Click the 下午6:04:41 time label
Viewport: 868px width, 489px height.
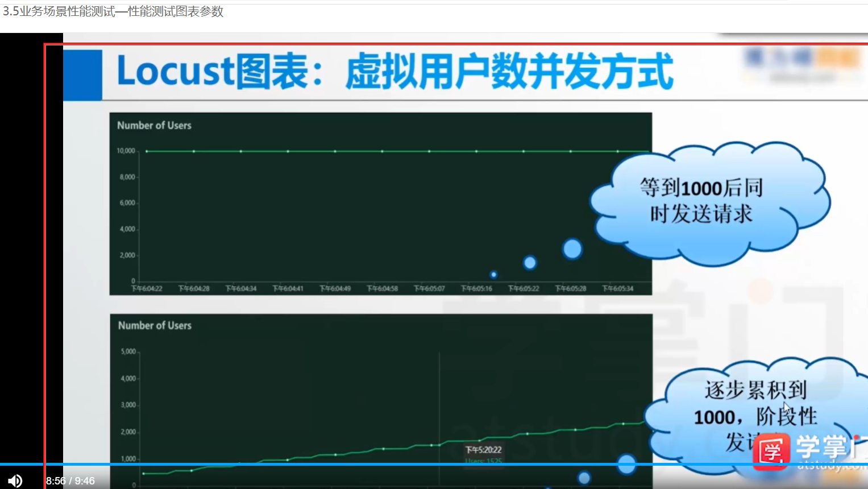[x=288, y=289]
